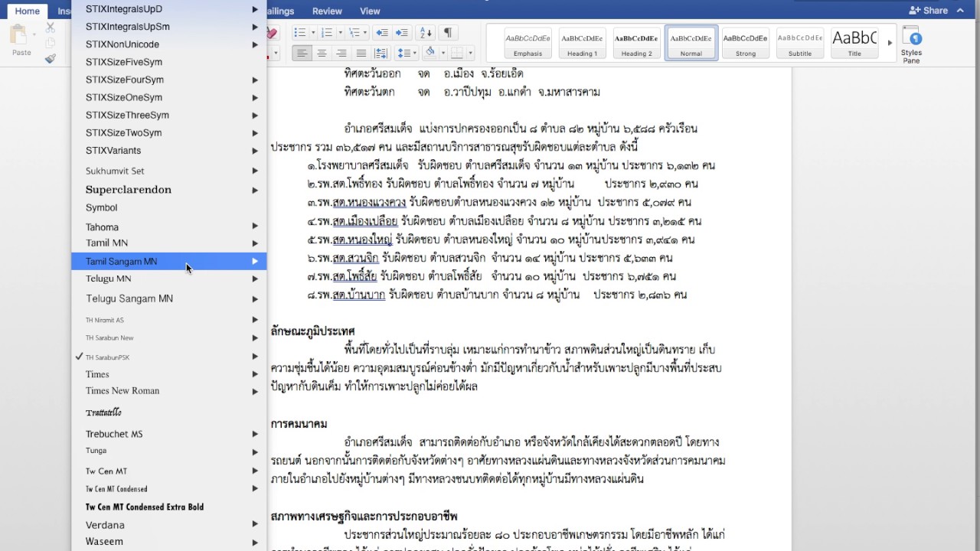The image size is (980, 551).
Task: Click underlined text 'สต.บ้านบาก'
Action: [x=358, y=294]
